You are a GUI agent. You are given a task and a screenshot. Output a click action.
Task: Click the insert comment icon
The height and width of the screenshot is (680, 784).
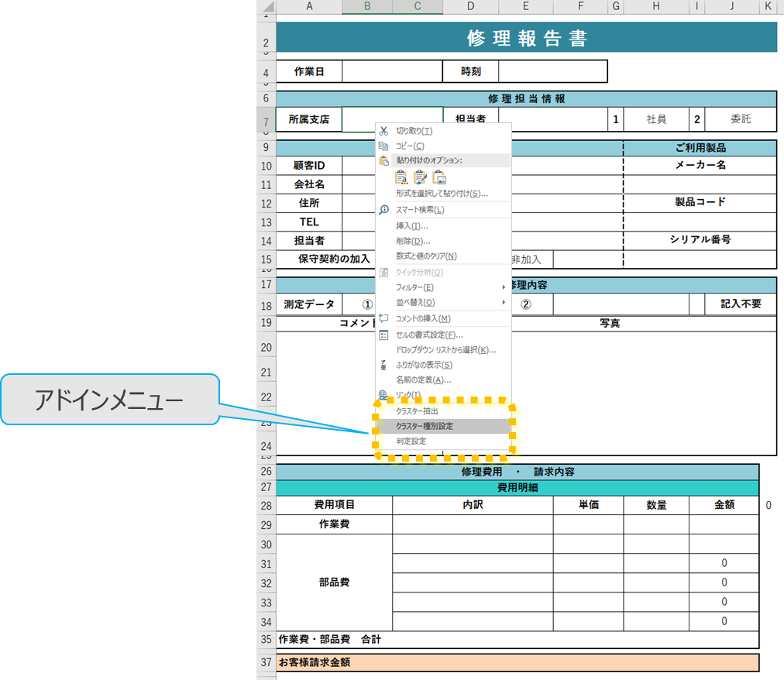383,318
